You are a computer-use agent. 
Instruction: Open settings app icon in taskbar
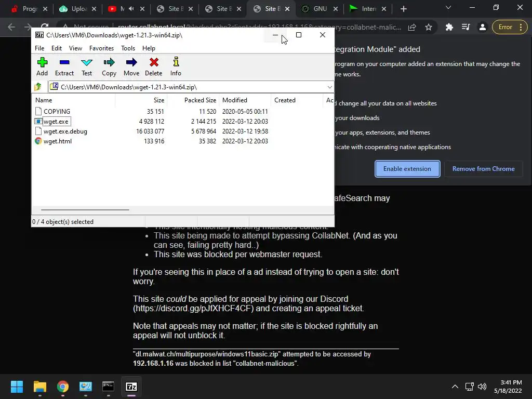86,387
